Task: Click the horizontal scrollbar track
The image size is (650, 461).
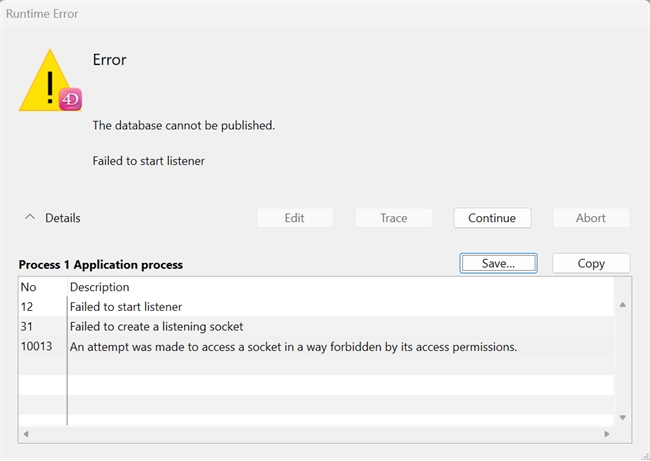Action: 315,434
